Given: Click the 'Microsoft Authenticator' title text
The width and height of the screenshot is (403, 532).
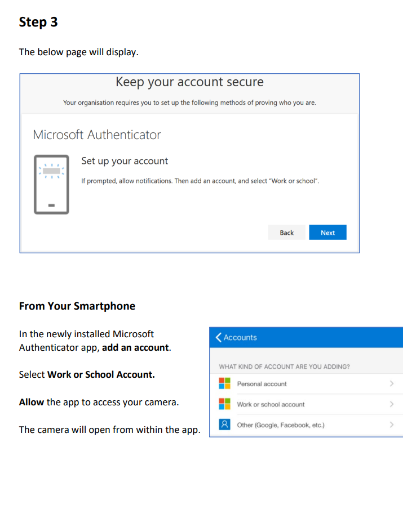Looking at the screenshot, I should point(97,135).
